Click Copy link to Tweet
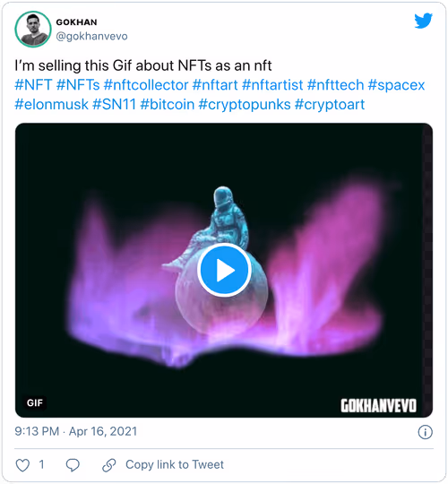448x484 pixels. coord(175,464)
